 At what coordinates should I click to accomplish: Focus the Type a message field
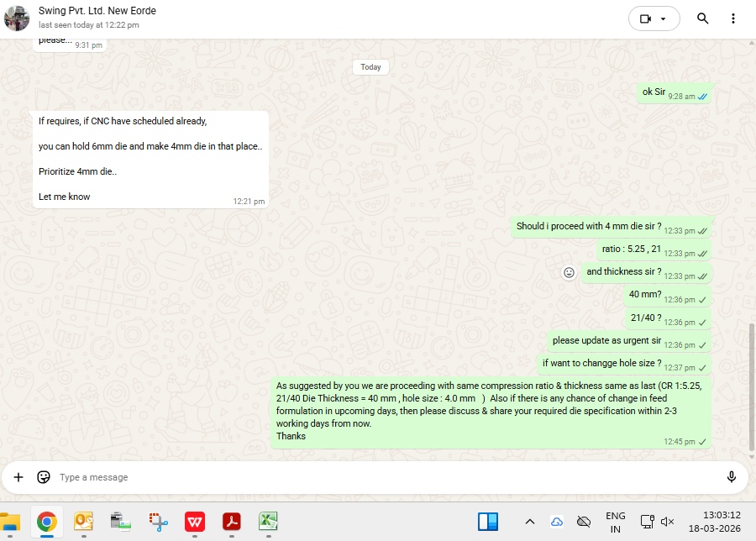pos(378,477)
